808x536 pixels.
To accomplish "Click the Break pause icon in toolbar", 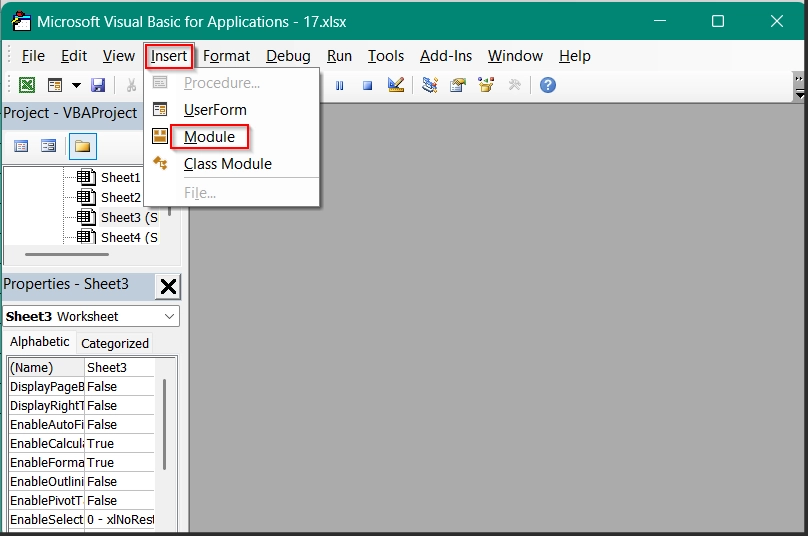I will point(339,86).
